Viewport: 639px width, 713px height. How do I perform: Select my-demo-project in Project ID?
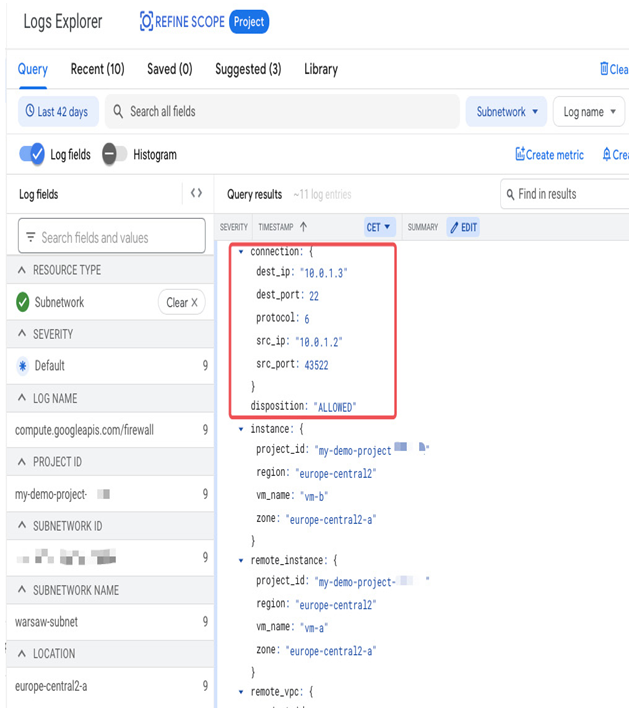111,494
